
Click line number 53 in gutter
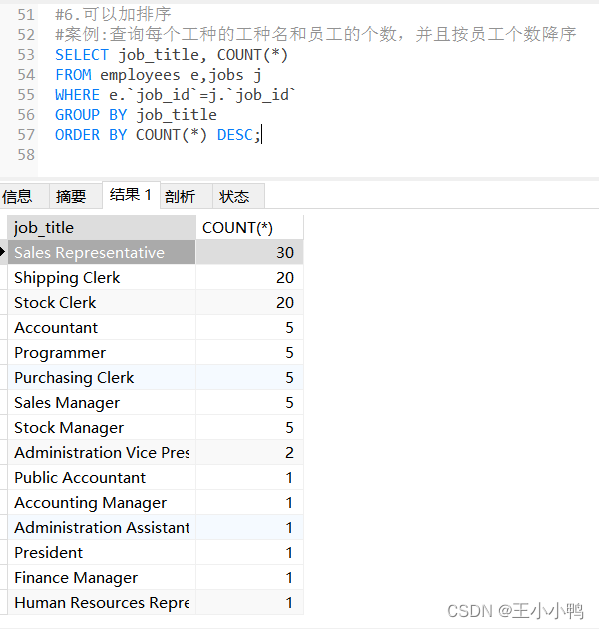pos(26,55)
